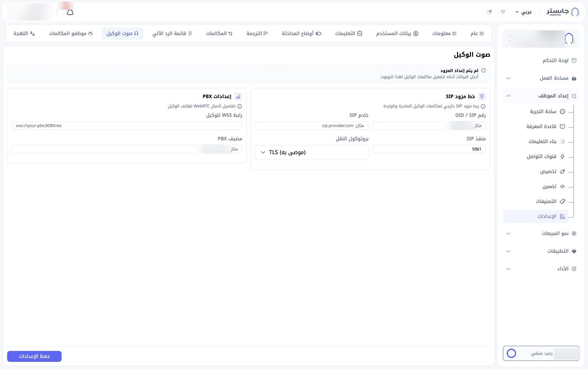Collapse إعداد الموظف sidebar section

[x=541, y=96]
